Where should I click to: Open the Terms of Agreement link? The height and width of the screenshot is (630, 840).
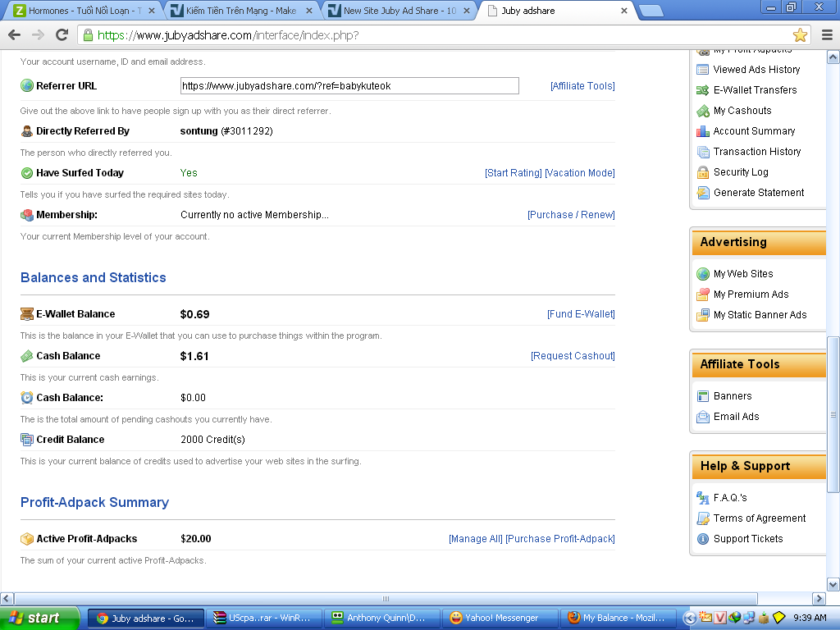coord(759,518)
